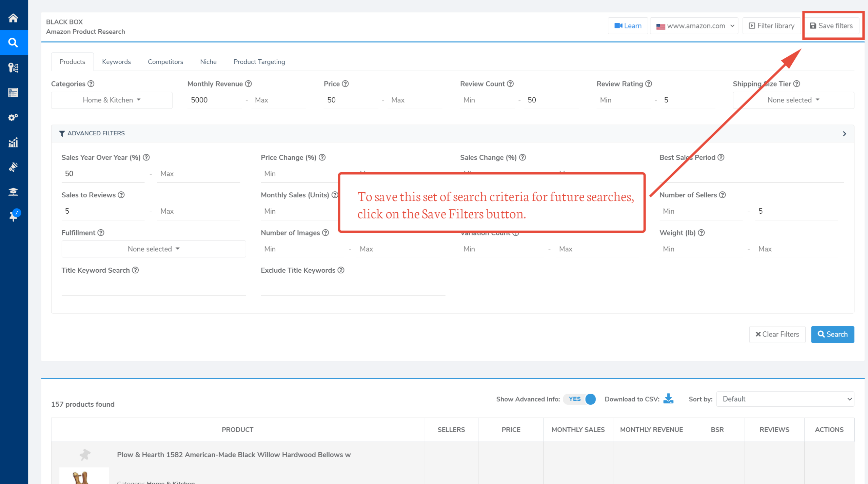Click the Download to CSV icon
The height and width of the screenshot is (484, 868).
click(x=668, y=399)
